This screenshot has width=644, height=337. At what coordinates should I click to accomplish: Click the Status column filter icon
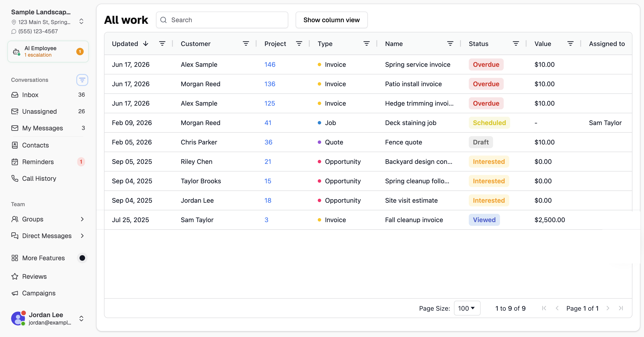(516, 44)
